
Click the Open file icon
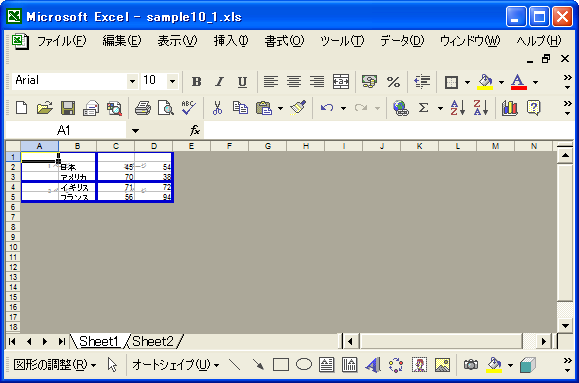click(45, 108)
